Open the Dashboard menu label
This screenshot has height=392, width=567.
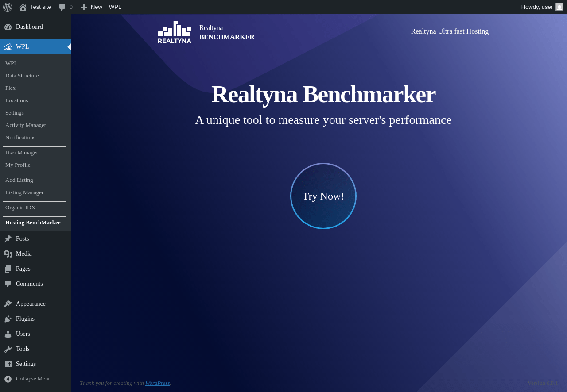click(29, 27)
